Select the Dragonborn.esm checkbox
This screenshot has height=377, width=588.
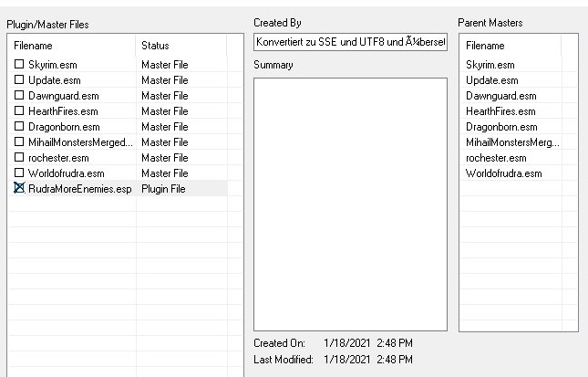tap(19, 127)
